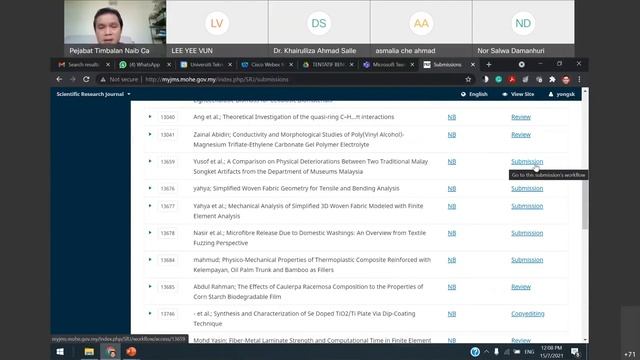The image size is (640, 360).
Task: Expand submission row 13677
Action: (x=150, y=206)
